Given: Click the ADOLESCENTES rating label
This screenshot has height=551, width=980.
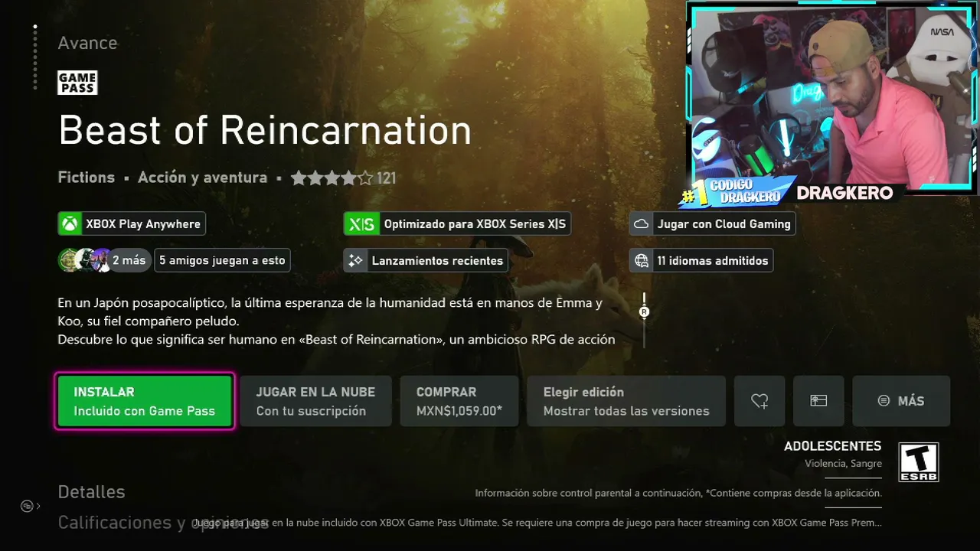Looking at the screenshot, I should 833,446.
